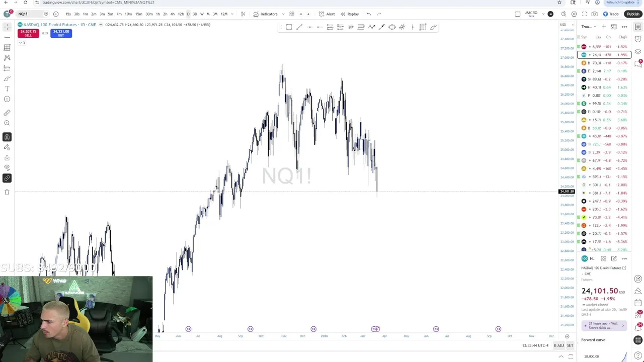Pick ellipse from floating drawing toolbar
This screenshot has width=644, height=362.
click(x=392, y=27)
